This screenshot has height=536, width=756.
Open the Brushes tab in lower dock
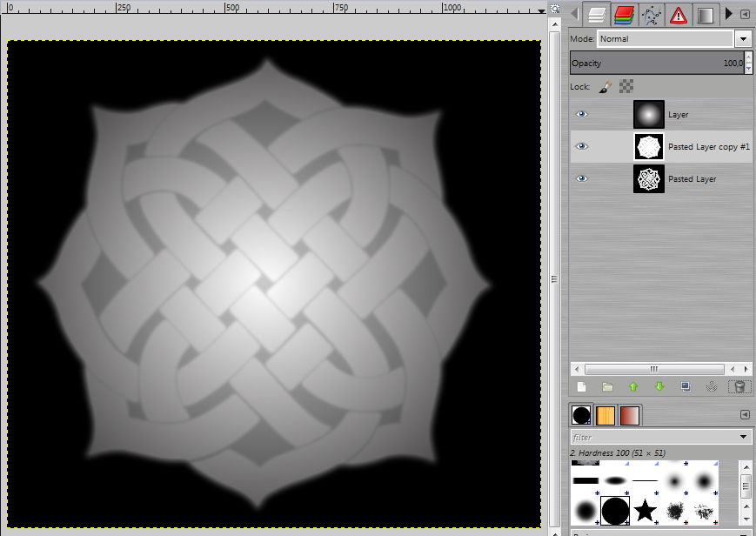(581, 415)
